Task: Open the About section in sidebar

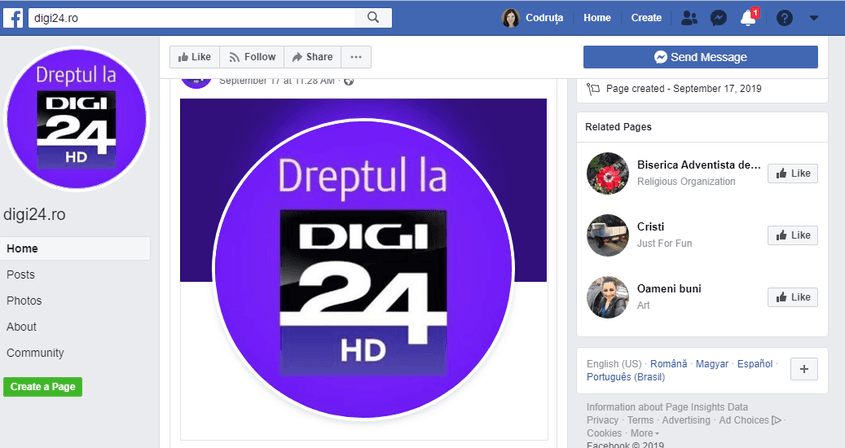Action: pos(22,327)
